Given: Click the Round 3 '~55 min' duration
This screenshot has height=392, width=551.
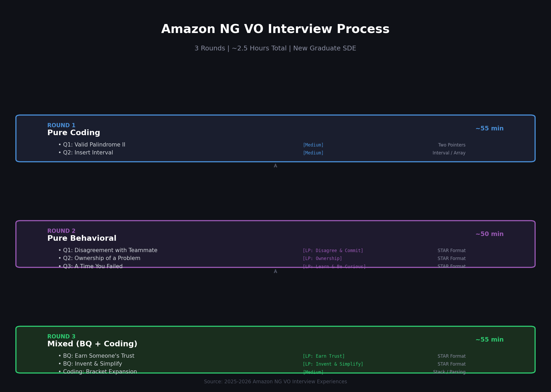Looking at the screenshot, I should coord(489,340).
